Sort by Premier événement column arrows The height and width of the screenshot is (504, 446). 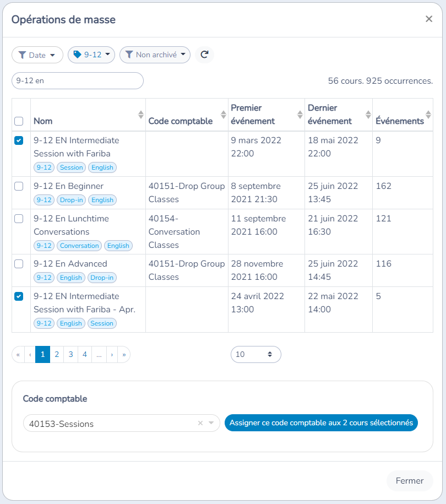(300, 115)
